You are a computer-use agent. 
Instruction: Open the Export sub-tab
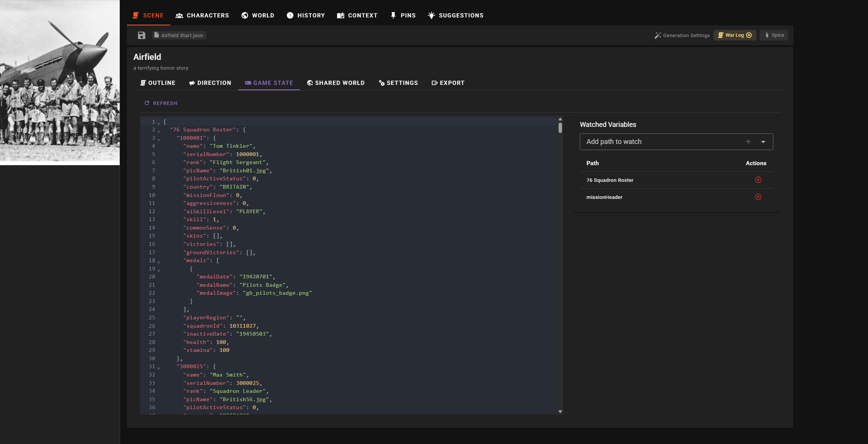448,83
